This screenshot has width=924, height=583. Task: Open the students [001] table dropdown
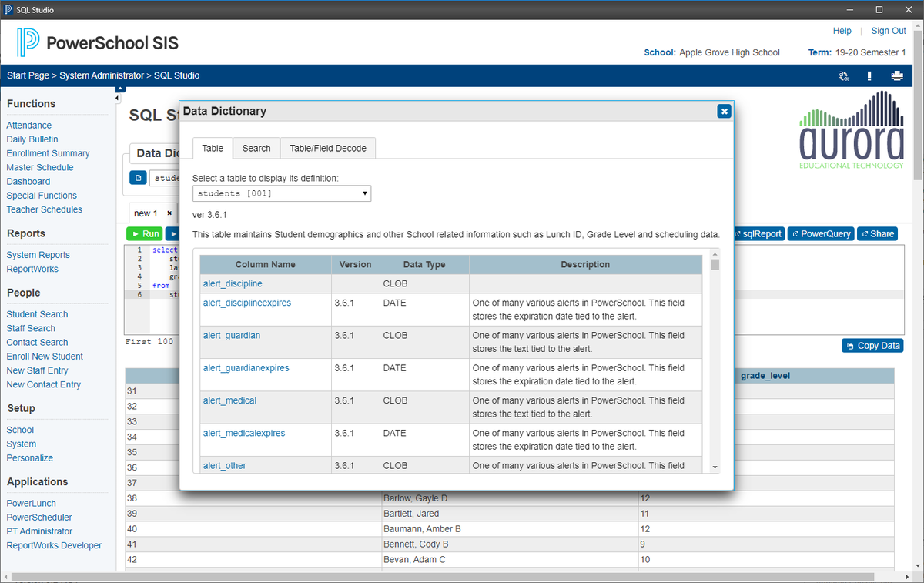coord(282,193)
